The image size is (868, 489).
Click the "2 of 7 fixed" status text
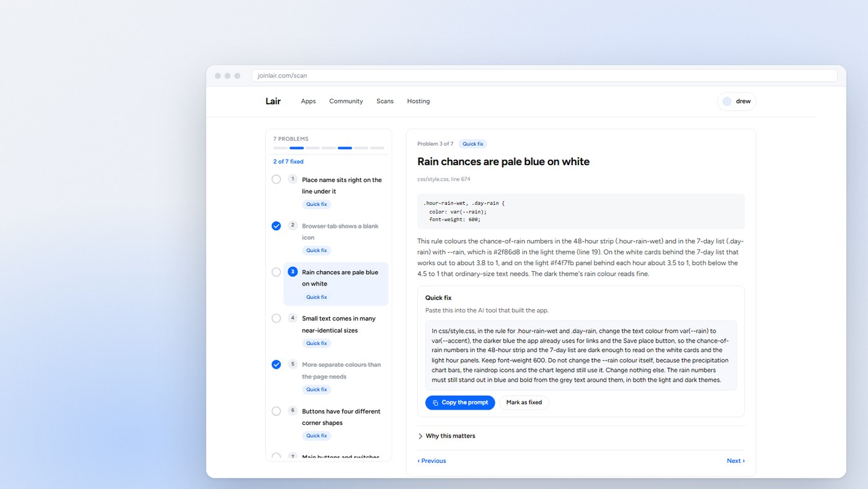(288, 161)
